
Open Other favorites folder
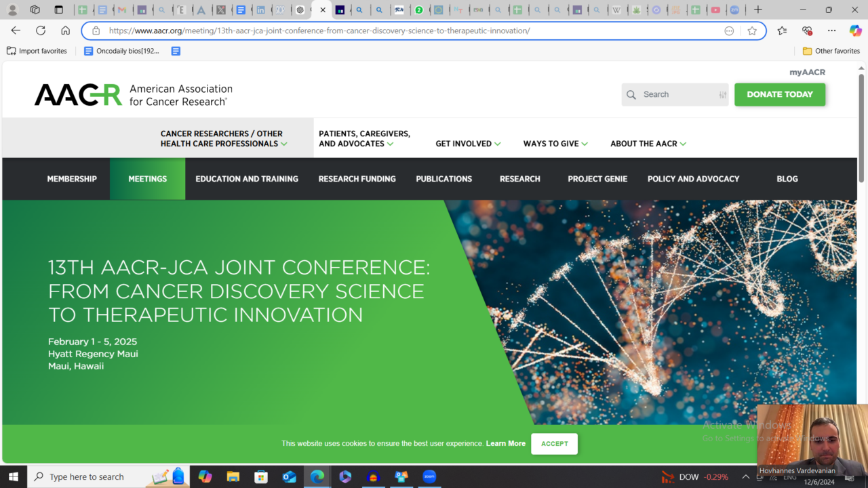pyautogui.click(x=831, y=51)
